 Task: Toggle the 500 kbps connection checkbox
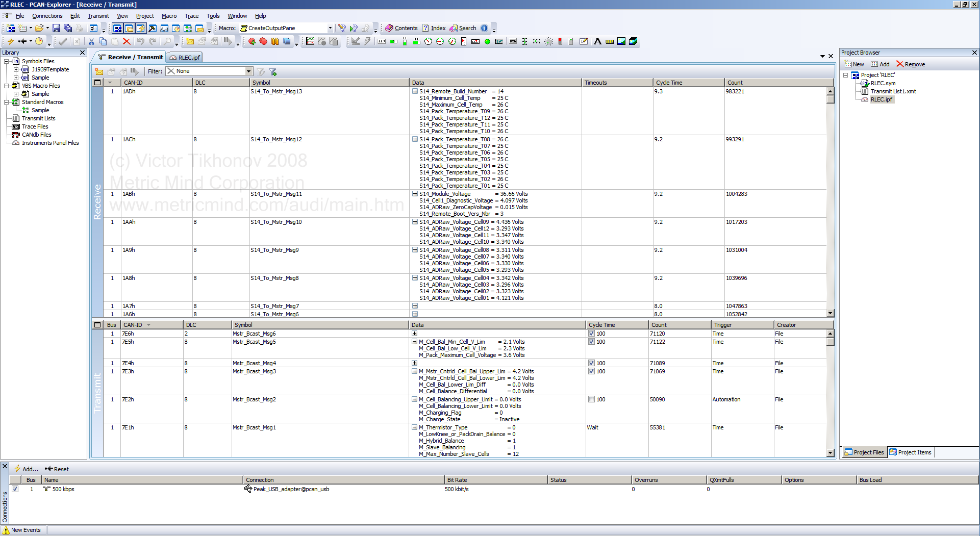click(15, 489)
